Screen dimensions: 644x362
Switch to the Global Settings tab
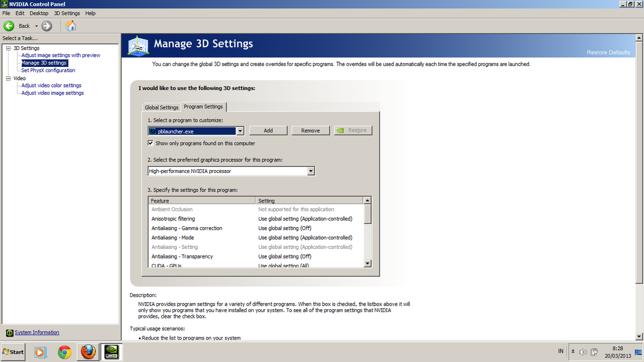click(x=162, y=107)
